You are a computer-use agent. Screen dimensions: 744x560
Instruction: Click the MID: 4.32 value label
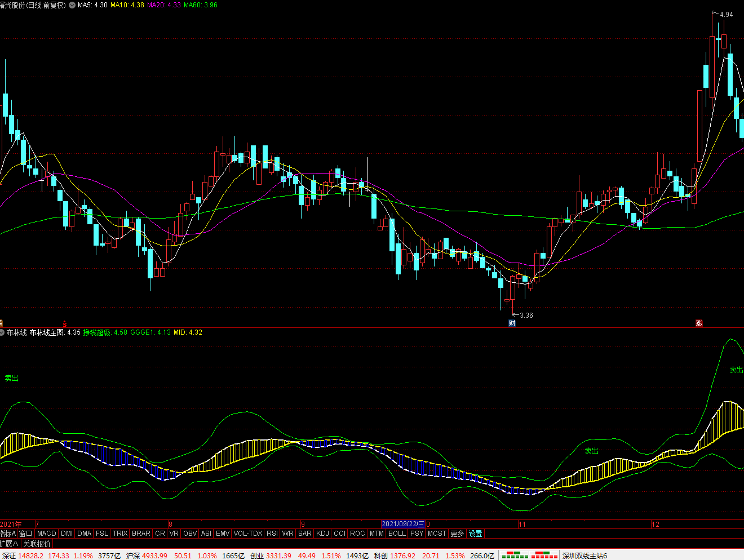(188, 332)
